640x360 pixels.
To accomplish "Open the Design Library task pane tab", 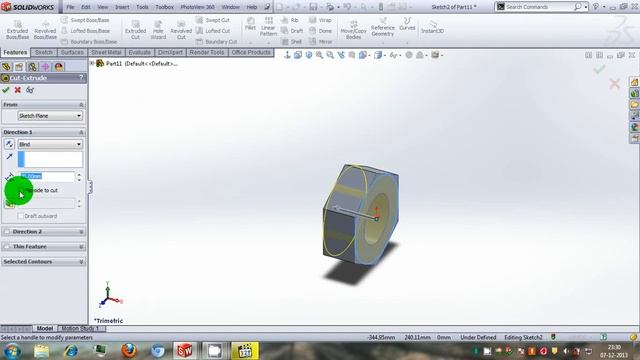I will pyautogui.click(x=634, y=93).
